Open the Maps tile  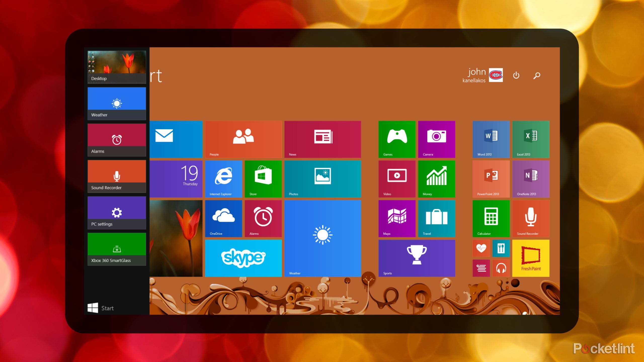pos(397,218)
